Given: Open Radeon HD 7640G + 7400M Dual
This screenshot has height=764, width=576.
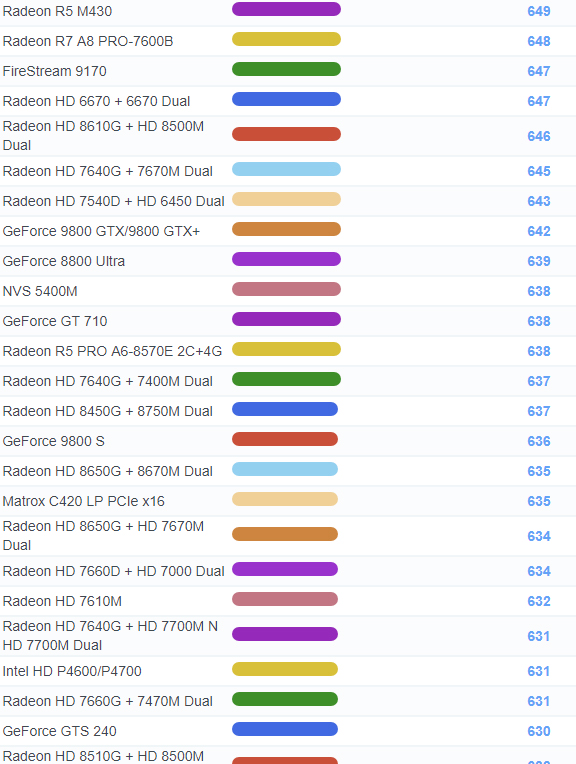Looking at the screenshot, I should (x=108, y=381).
